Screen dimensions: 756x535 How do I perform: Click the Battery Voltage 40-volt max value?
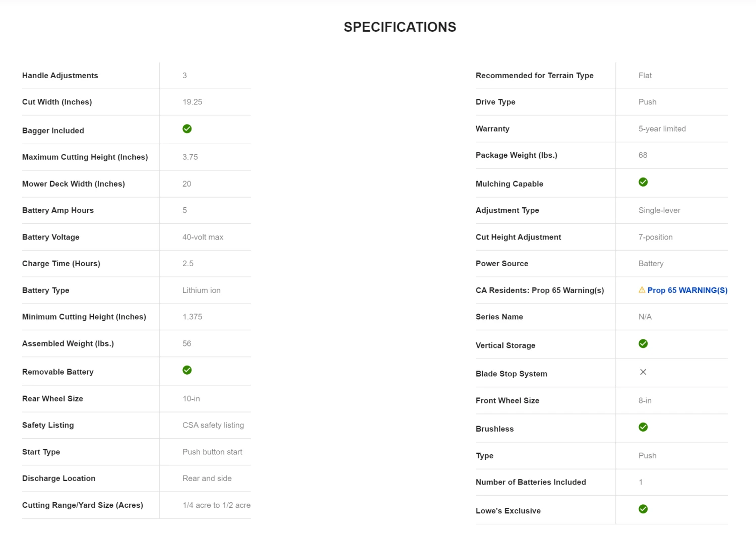click(203, 237)
